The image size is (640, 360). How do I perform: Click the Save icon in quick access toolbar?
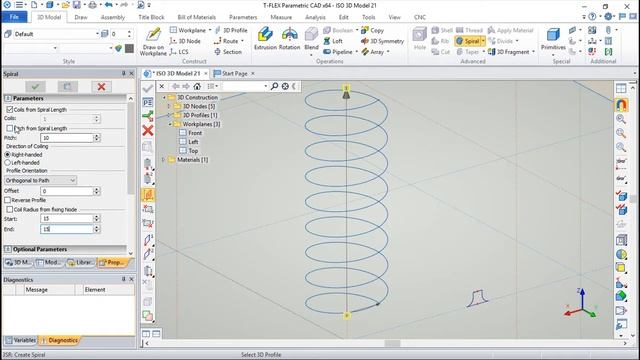tap(76, 5)
